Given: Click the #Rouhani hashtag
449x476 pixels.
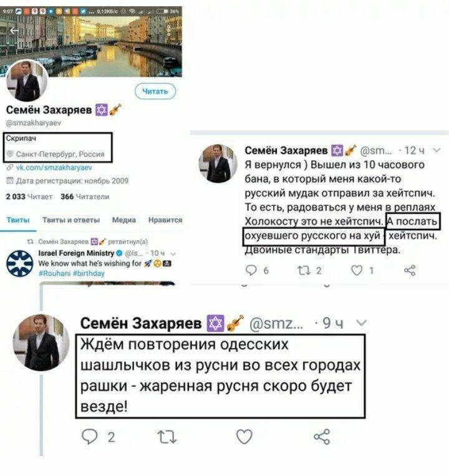Looking at the screenshot, I should [x=55, y=273].
